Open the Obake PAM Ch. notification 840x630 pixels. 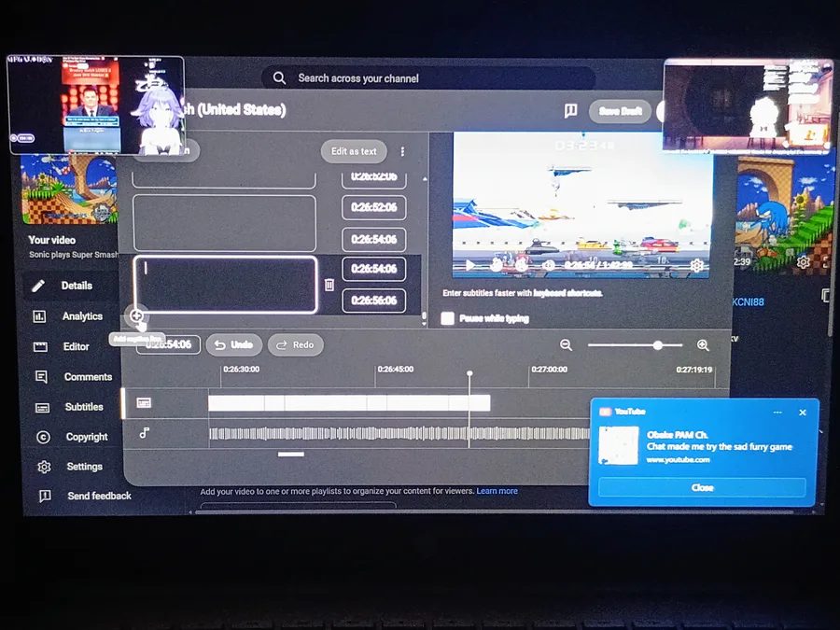click(x=702, y=446)
